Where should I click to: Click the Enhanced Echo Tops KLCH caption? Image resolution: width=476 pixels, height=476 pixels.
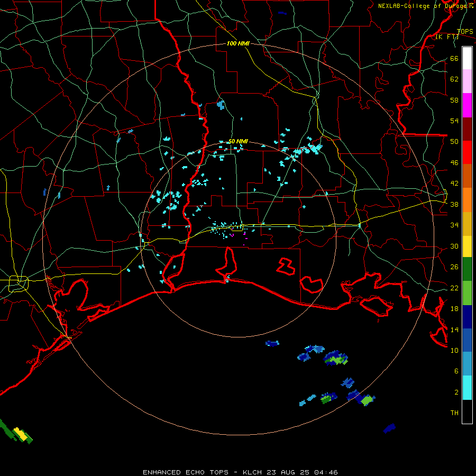click(x=240, y=472)
